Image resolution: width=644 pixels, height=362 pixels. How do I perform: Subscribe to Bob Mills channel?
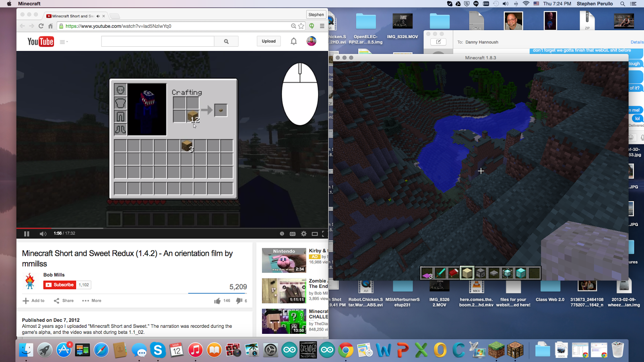click(60, 285)
